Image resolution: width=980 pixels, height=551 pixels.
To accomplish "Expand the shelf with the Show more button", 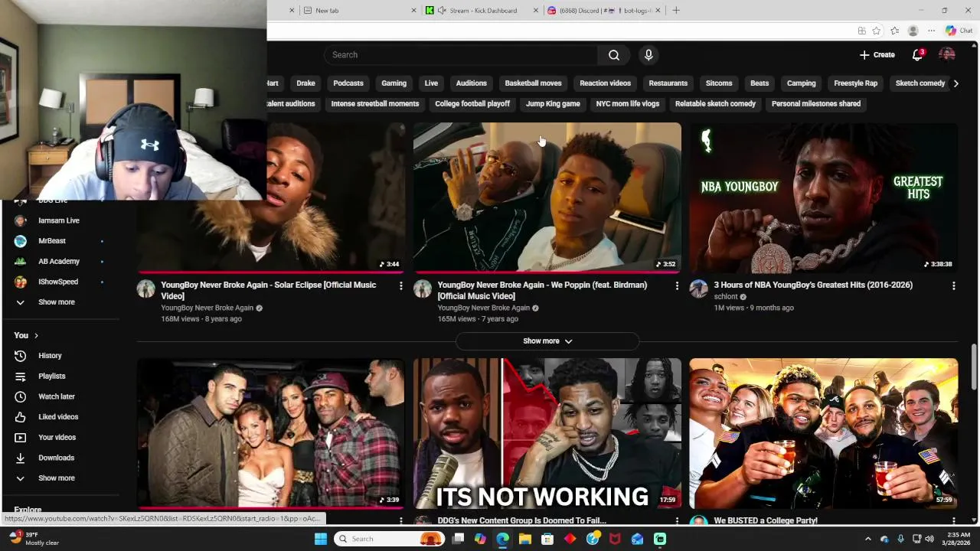I will pyautogui.click(x=547, y=341).
